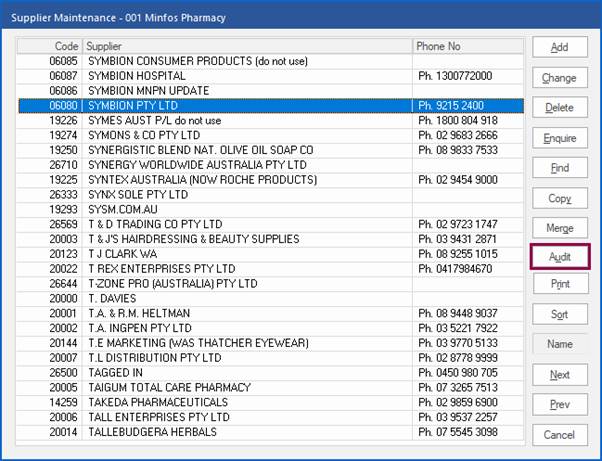The image size is (602, 461).
Task: Select the T. DAVIES row
Action: (270, 298)
